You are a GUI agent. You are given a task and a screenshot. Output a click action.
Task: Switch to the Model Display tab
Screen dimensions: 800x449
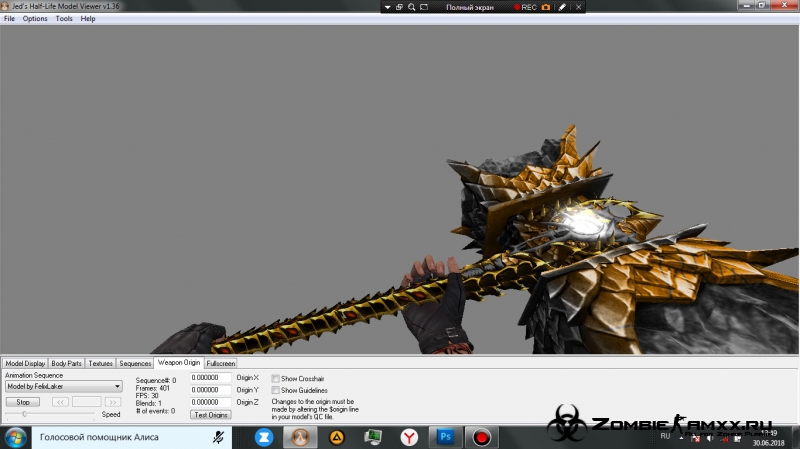(25, 363)
